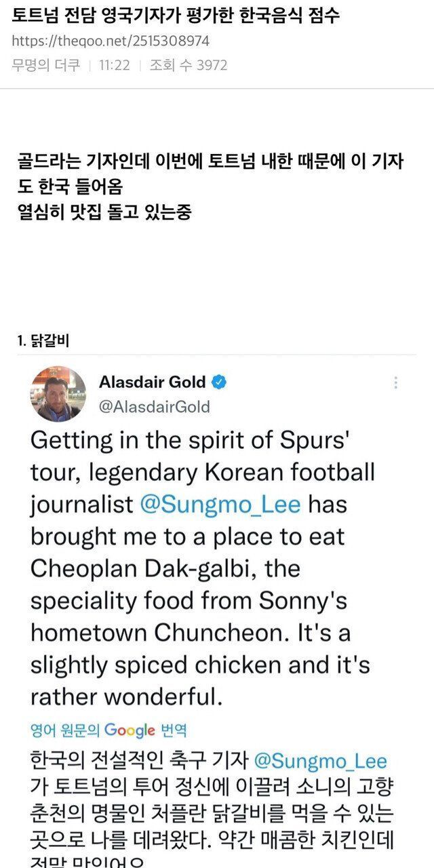Click Alasdair Gold's profile avatar photo
The width and height of the screenshot is (434, 868).
(59, 394)
